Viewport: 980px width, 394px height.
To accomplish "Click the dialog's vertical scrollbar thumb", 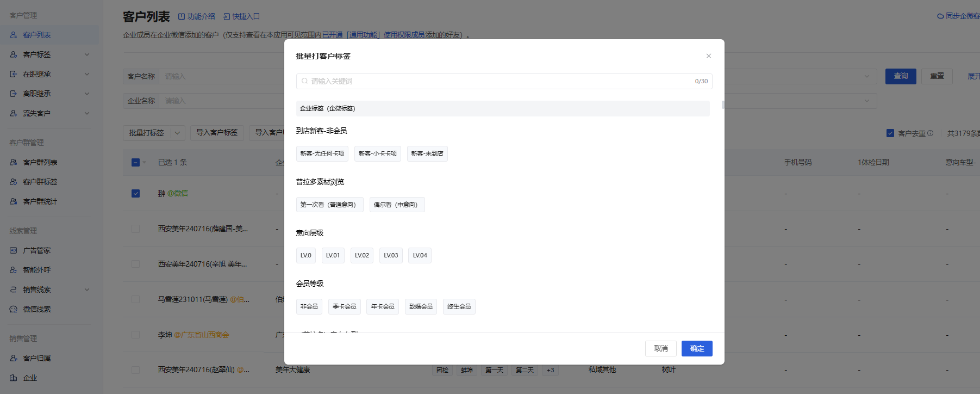I will point(723,104).
